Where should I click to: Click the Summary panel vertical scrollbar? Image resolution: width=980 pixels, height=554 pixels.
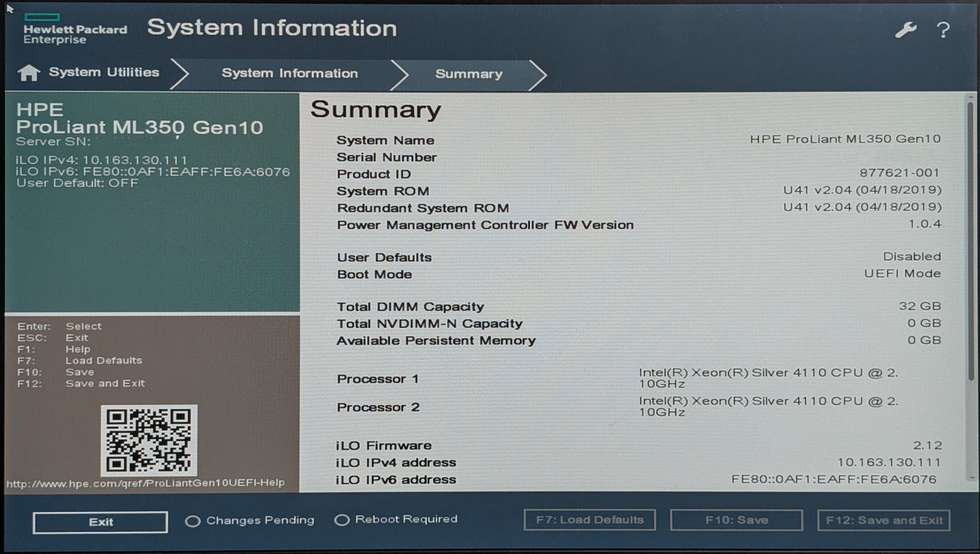pyautogui.click(x=971, y=289)
